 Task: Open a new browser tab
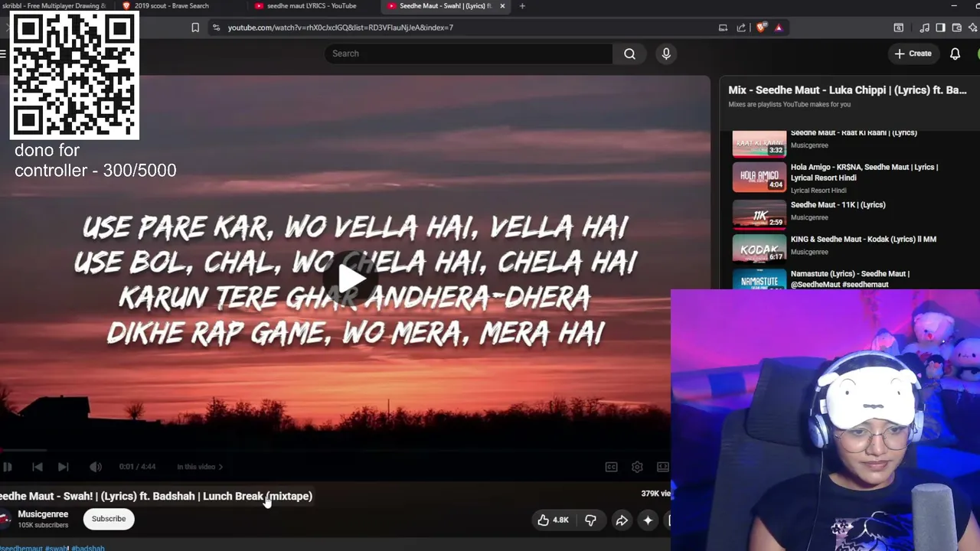[522, 6]
